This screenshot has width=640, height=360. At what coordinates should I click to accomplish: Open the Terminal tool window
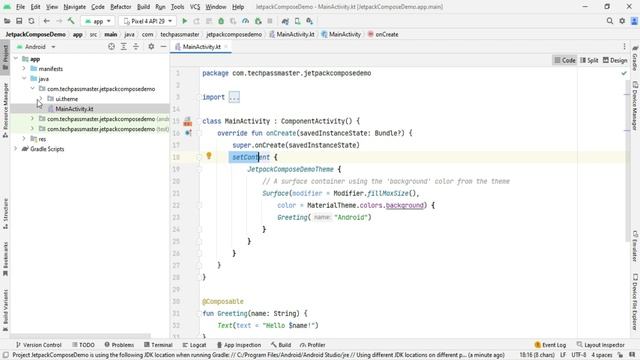pyautogui.click(x=158, y=345)
